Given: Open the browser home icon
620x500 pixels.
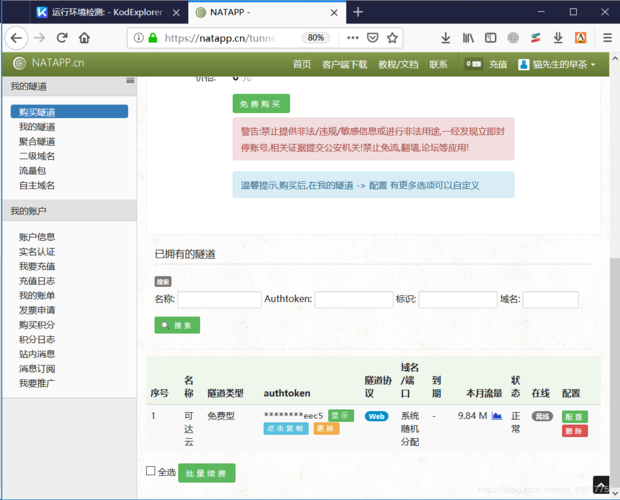Looking at the screenshot, I should (84, 38).
